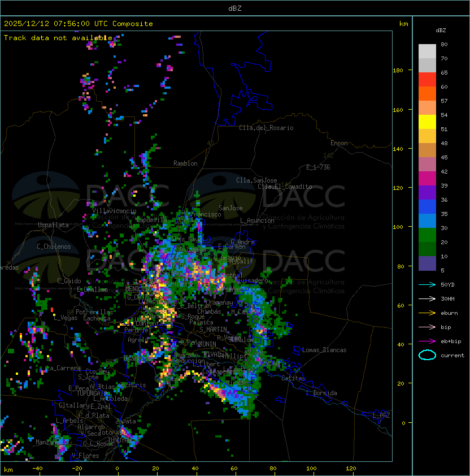Pick the orange swatch between 60 and 57
Image resolution: width=470 pixels, height=476 pixels.
pos(427,93)
